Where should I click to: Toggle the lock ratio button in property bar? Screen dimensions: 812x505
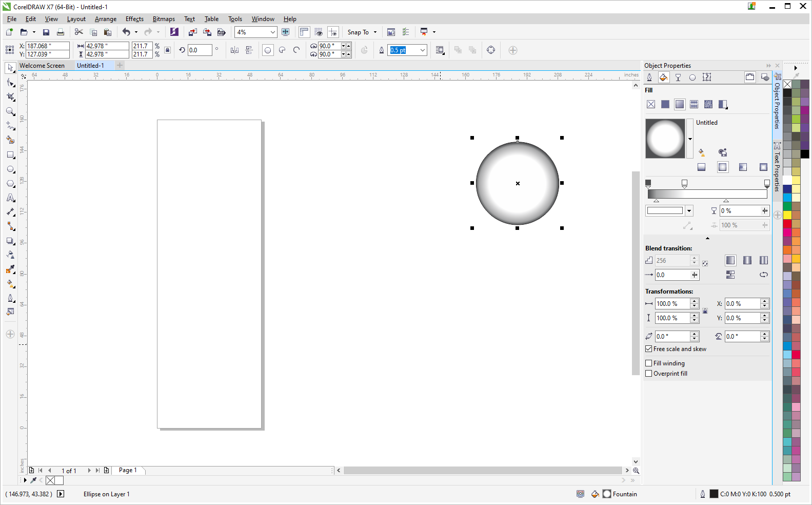168,50
